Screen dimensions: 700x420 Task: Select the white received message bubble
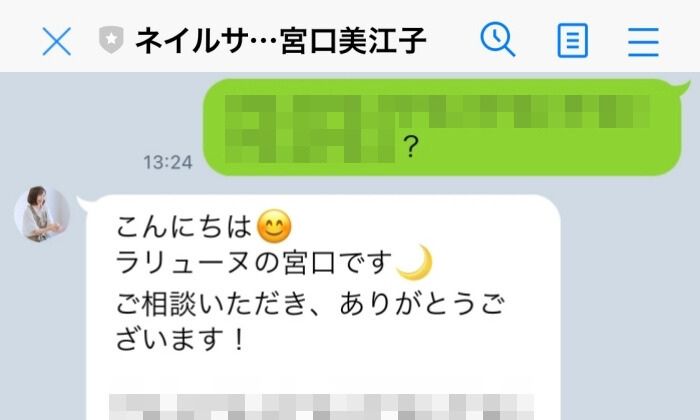[323, 308]
